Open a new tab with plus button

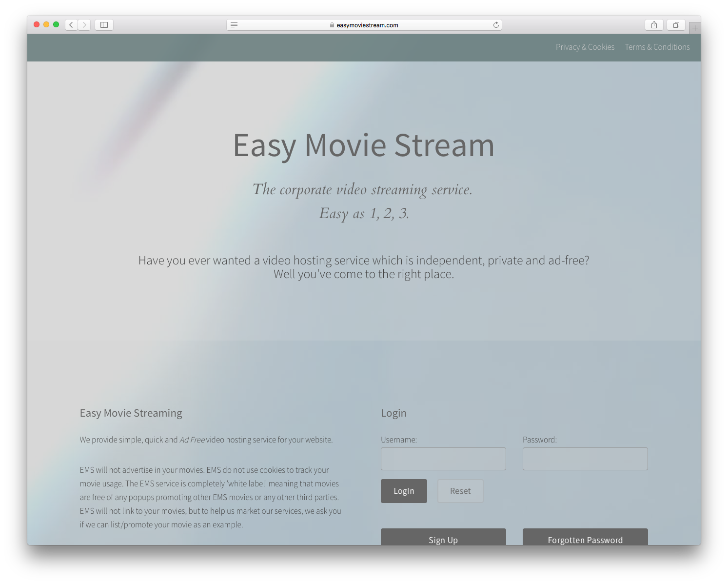[x=695, y=28]
